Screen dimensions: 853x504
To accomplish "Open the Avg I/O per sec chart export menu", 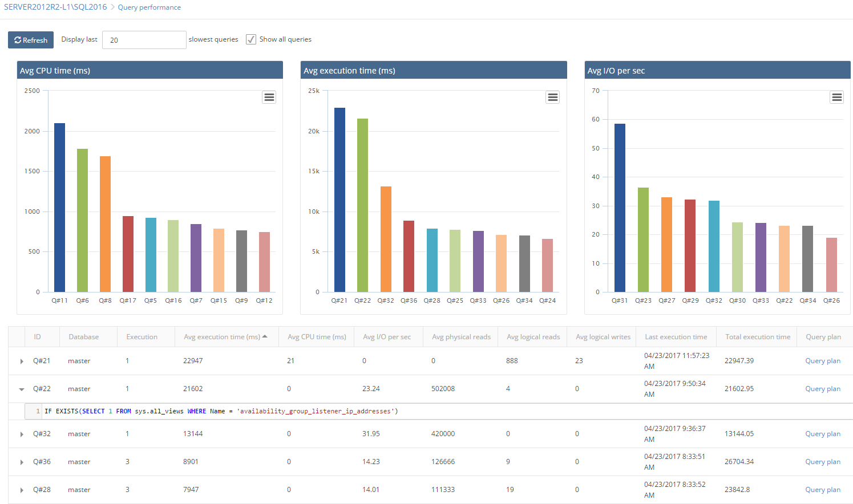I will [x=836, y=97].
